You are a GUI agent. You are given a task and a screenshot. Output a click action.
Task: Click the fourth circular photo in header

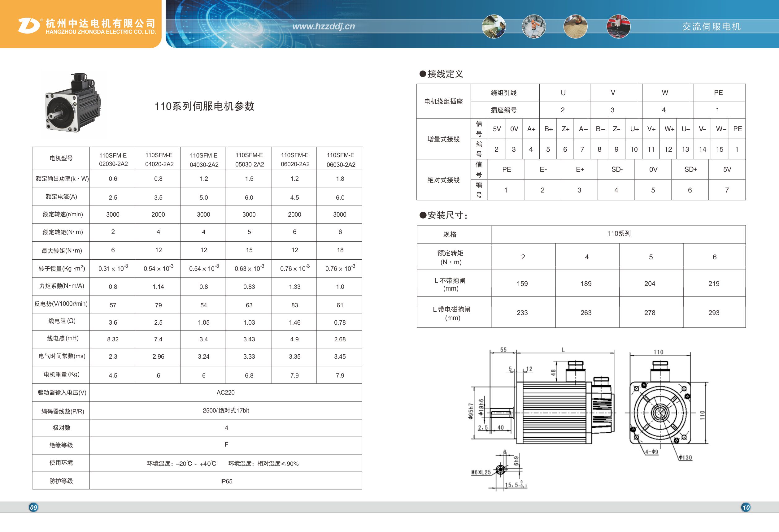[x=618, y=27]
